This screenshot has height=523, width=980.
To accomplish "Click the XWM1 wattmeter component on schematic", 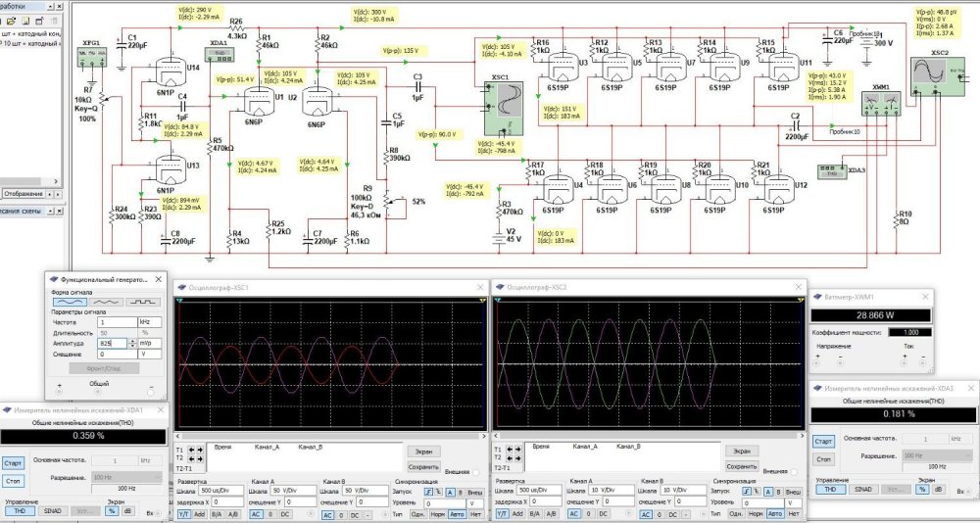I will [x=879, y=101].
